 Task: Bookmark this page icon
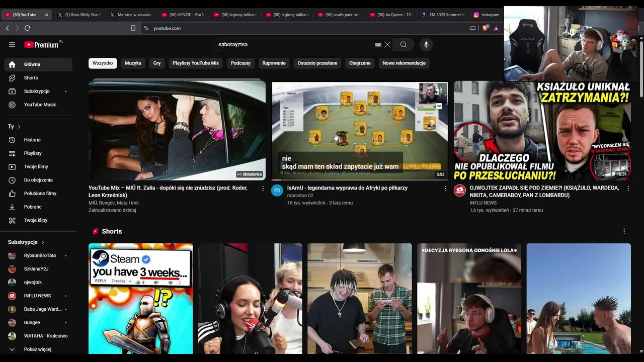(133, 28)
